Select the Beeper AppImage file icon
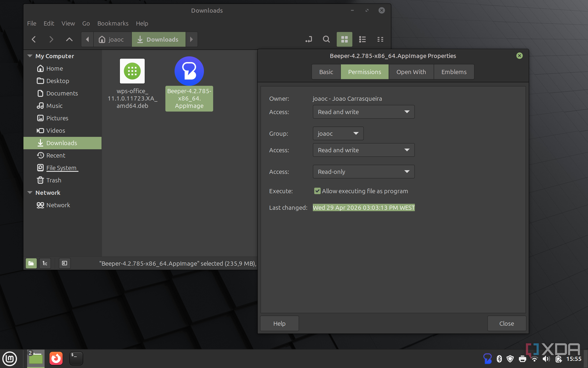 [x=189, y=71]
